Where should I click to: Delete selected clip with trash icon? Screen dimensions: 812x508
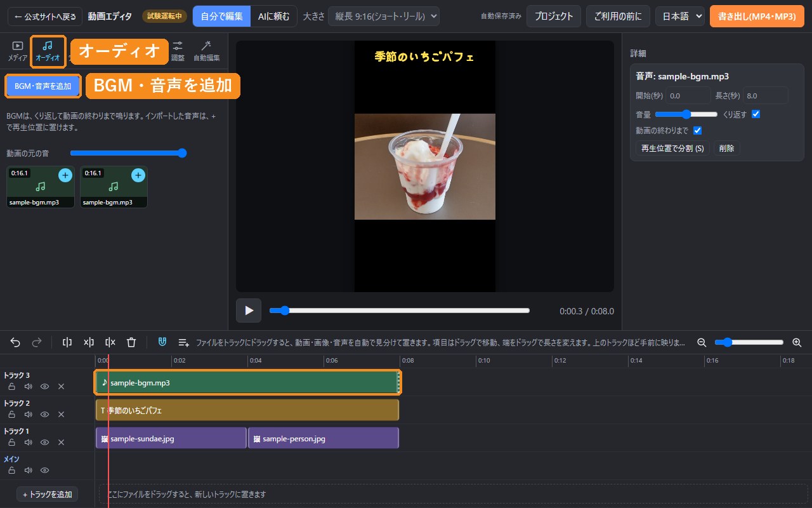(x=131, y=342)
